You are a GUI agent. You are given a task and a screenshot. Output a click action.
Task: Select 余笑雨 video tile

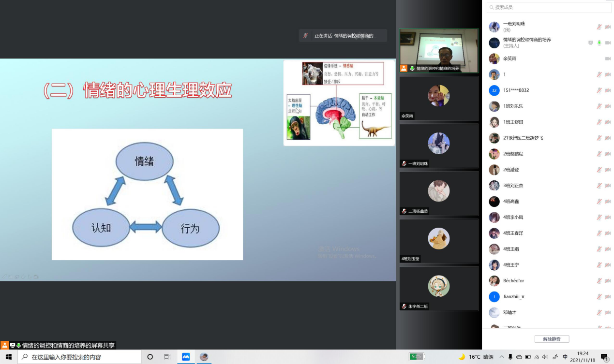click(438, 97)
